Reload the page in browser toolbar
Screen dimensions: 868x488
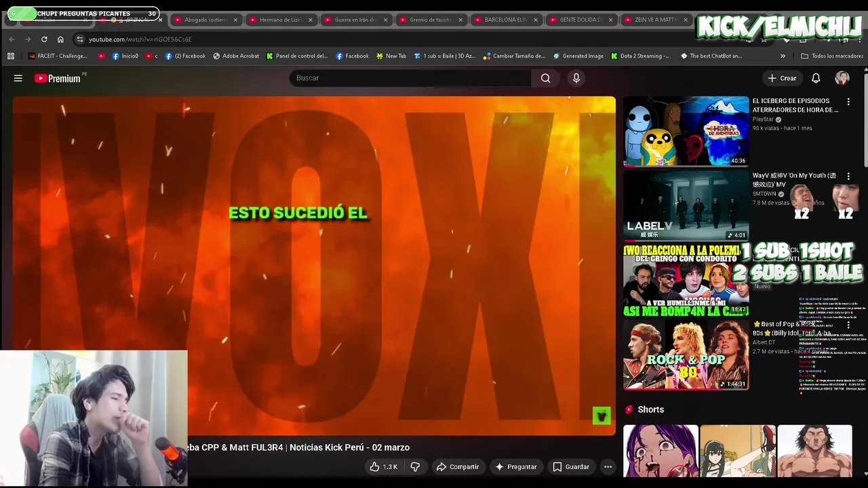tap(44, 39)
